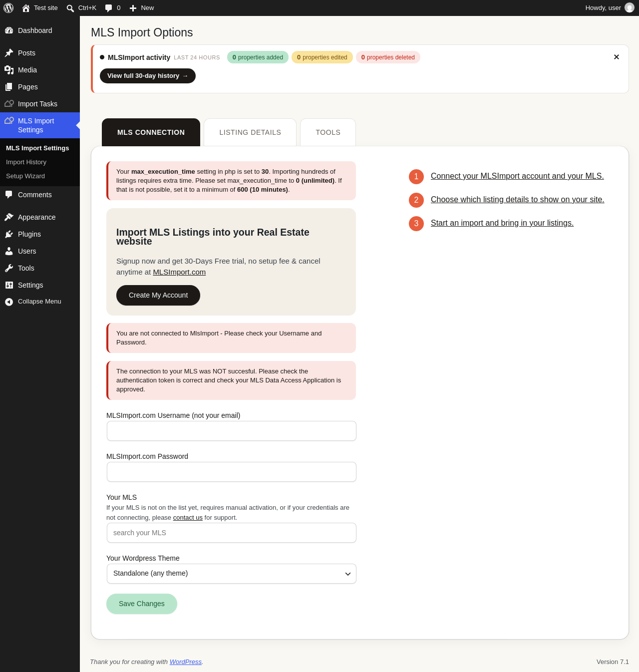The height and width of the screenshot is (672, 639).
Task: Open the Plugins menu
Action: [x=40, y=234]
